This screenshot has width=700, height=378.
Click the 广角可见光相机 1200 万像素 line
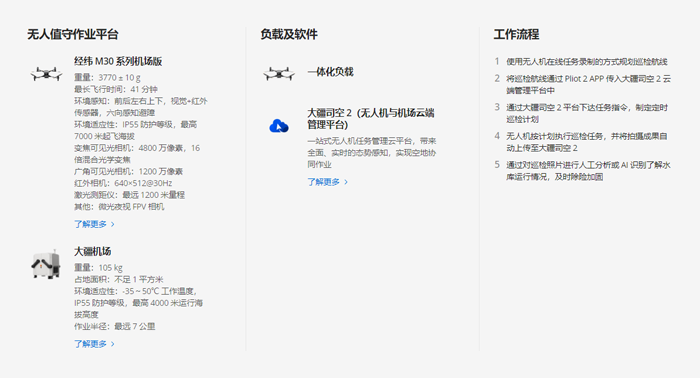[129, 171]
